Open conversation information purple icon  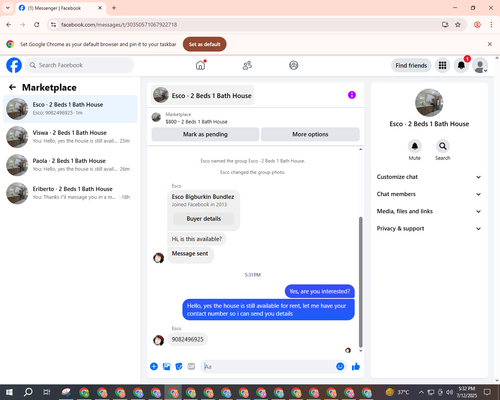click(352, 95)
